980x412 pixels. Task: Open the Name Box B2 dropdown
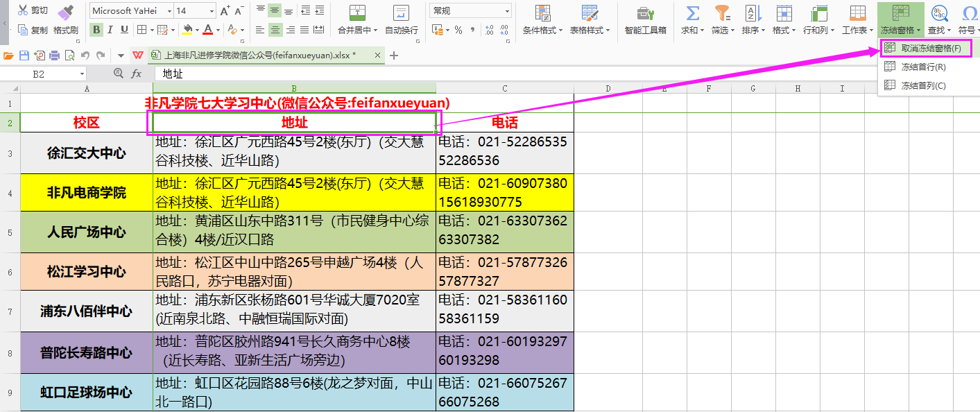pyautogui.click(x=82, y=74)
